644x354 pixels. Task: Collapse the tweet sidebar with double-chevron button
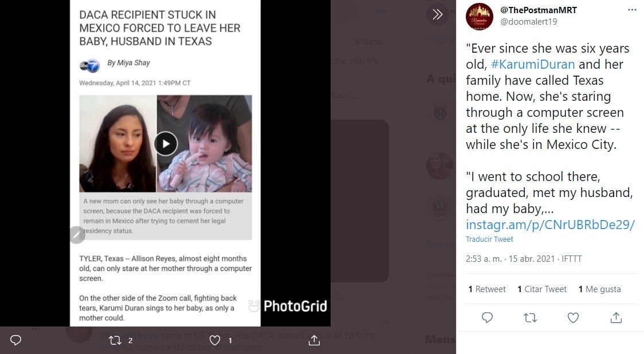(x=437, y=14)
